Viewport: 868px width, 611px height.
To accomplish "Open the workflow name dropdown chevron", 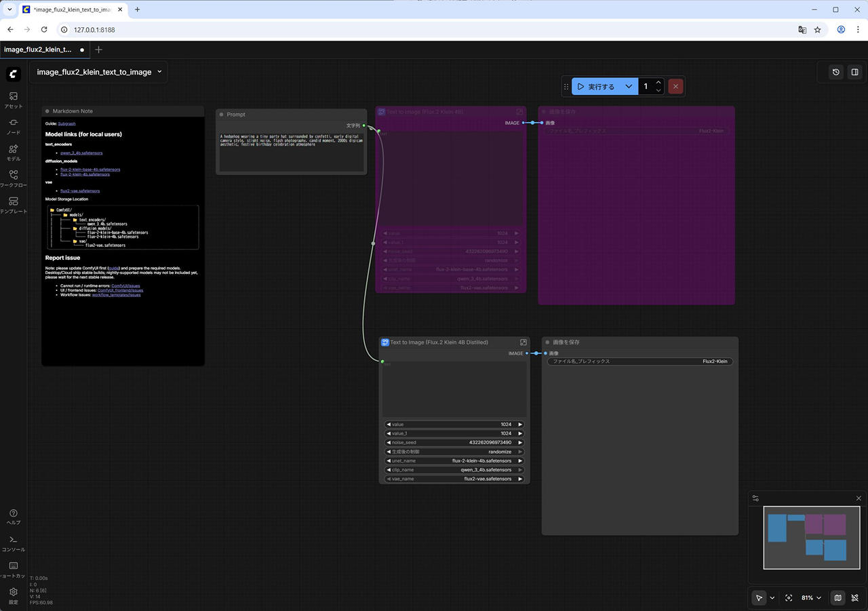I will pos(159,72).
